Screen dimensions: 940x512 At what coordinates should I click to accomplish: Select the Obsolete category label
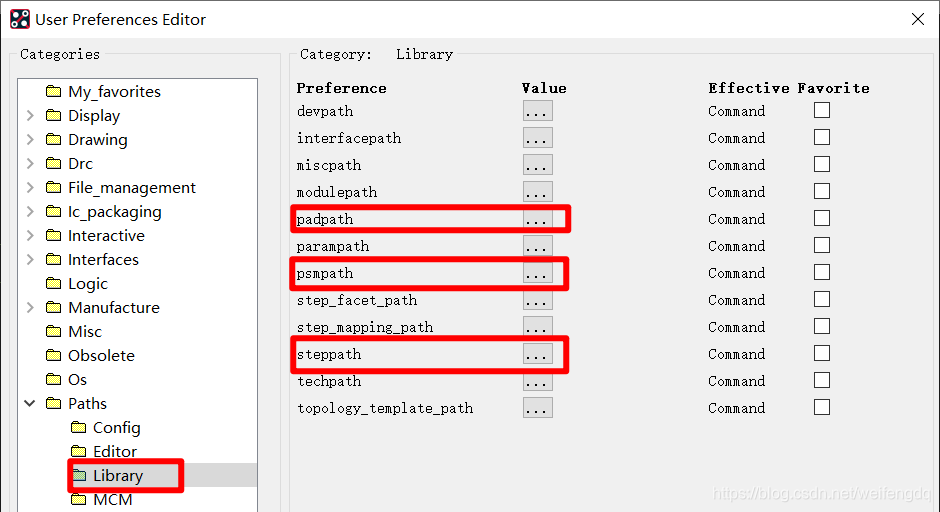pos(101,356)
